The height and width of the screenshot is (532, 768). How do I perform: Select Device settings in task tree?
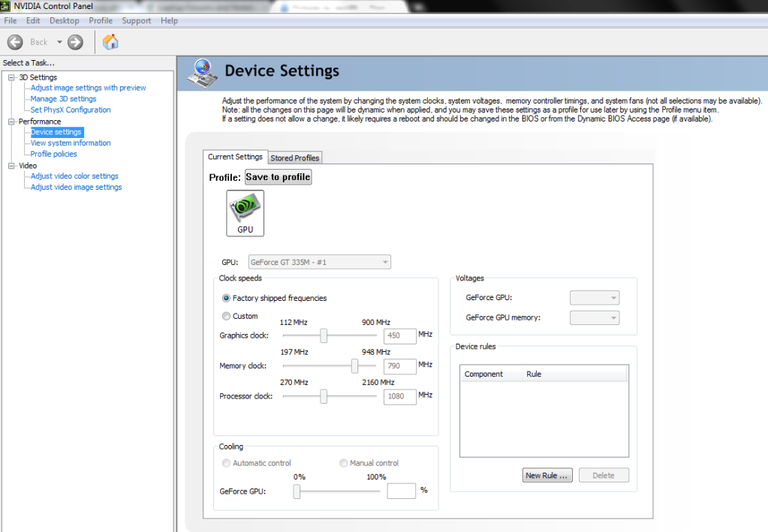tap(56, 132)
